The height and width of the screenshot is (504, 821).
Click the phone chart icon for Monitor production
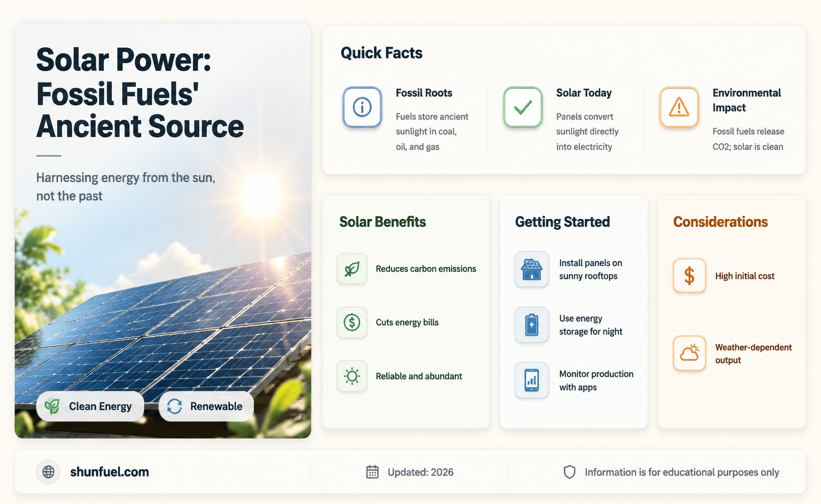(x=532, y=380)
